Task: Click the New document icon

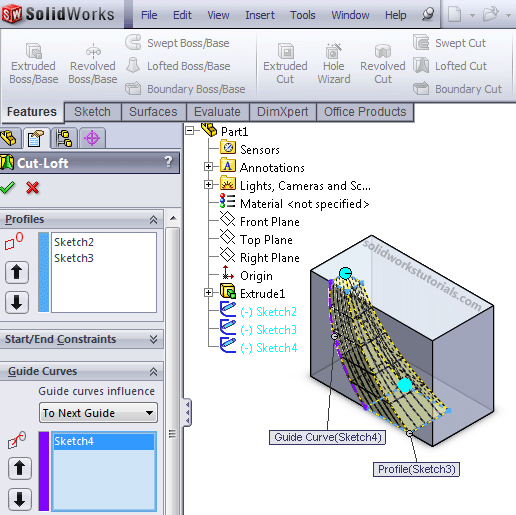Action: click(455, 15)
